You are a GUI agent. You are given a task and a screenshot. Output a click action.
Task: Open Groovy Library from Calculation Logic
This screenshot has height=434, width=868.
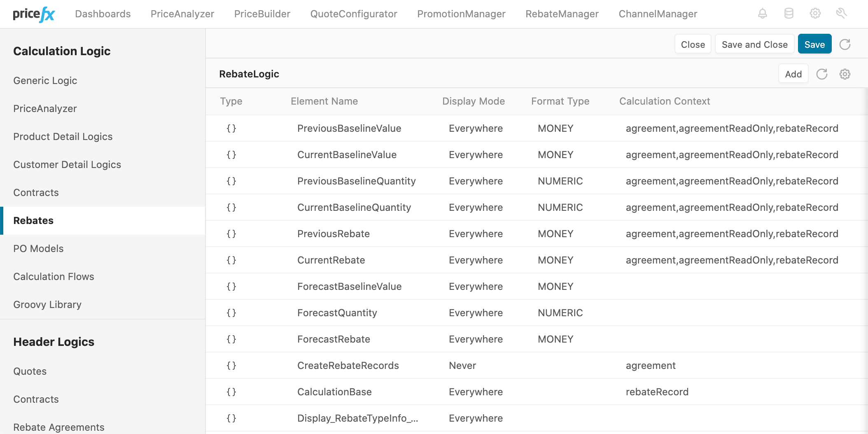tap(47, 304)
